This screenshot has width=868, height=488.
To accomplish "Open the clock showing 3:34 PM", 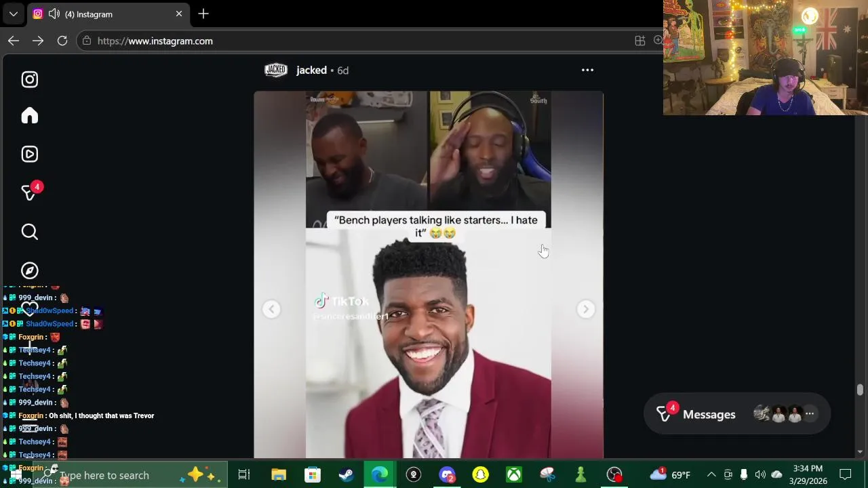I will (807, 474).
